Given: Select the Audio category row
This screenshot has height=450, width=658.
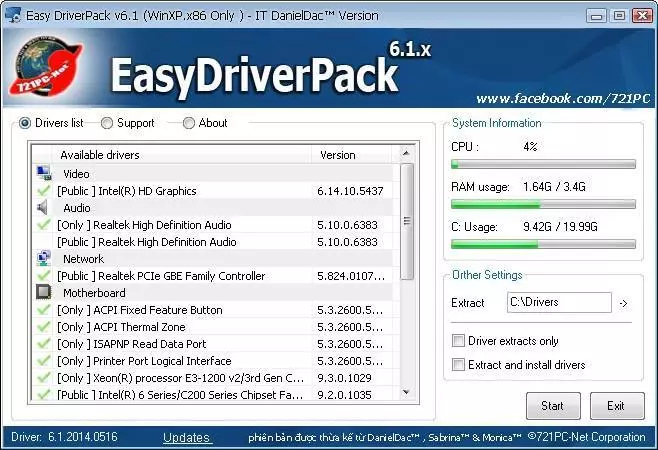Looking at the screenshot, I should pos(213,208).
